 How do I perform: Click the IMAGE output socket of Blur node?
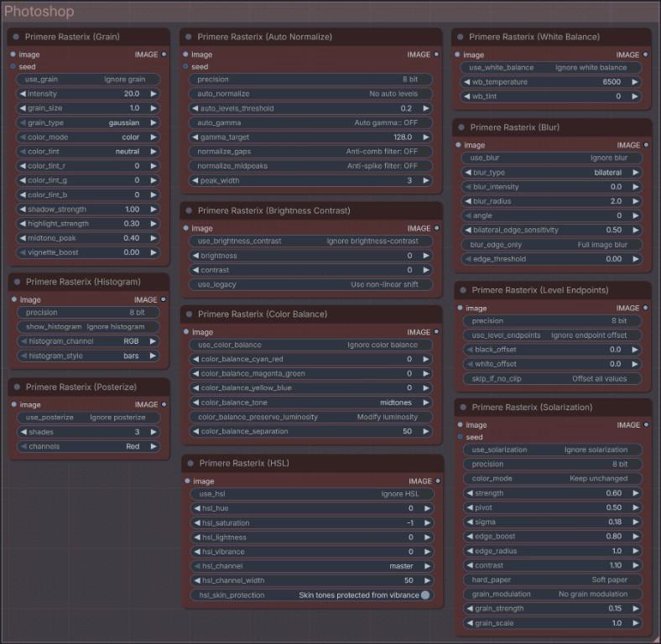[x=646, y=145]
